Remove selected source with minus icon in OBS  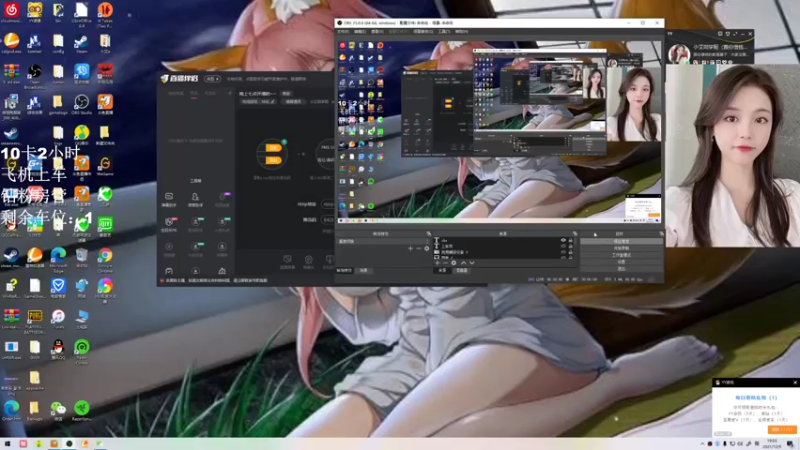tap(445, 263)
